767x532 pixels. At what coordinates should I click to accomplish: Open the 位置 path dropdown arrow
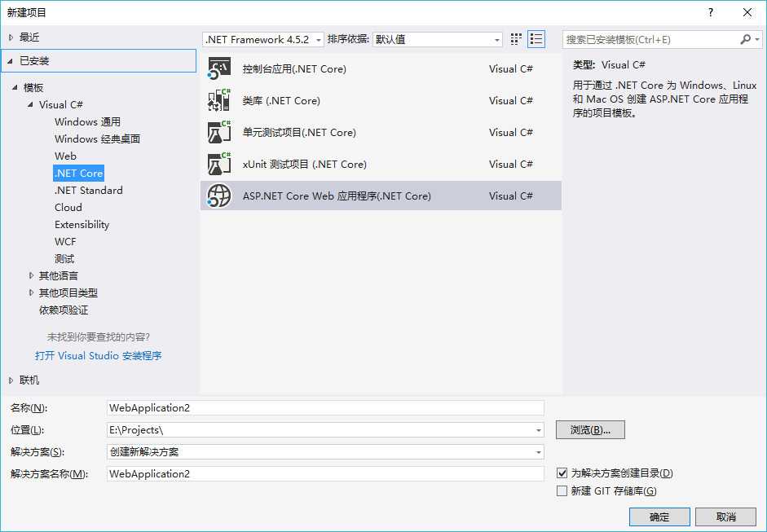click(538, 430)
